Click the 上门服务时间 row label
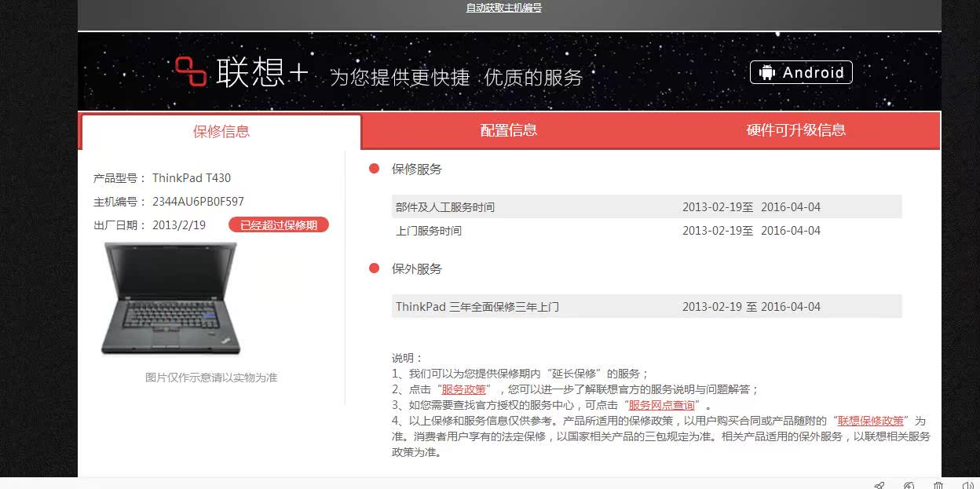The width and height of the screenshot is (980, 489). click(429, 231)
